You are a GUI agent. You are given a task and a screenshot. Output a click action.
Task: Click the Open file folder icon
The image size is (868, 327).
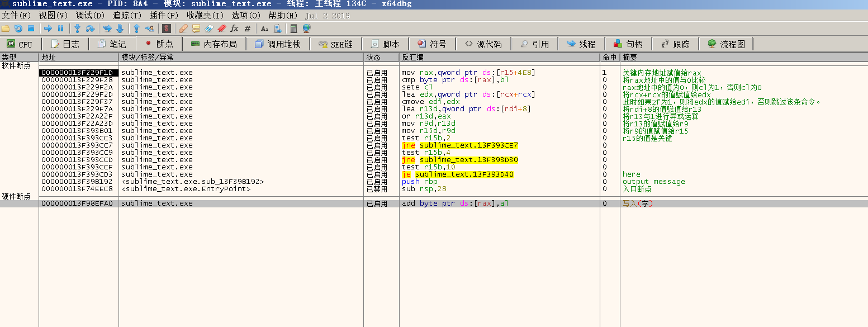click(x=6, y=28)
